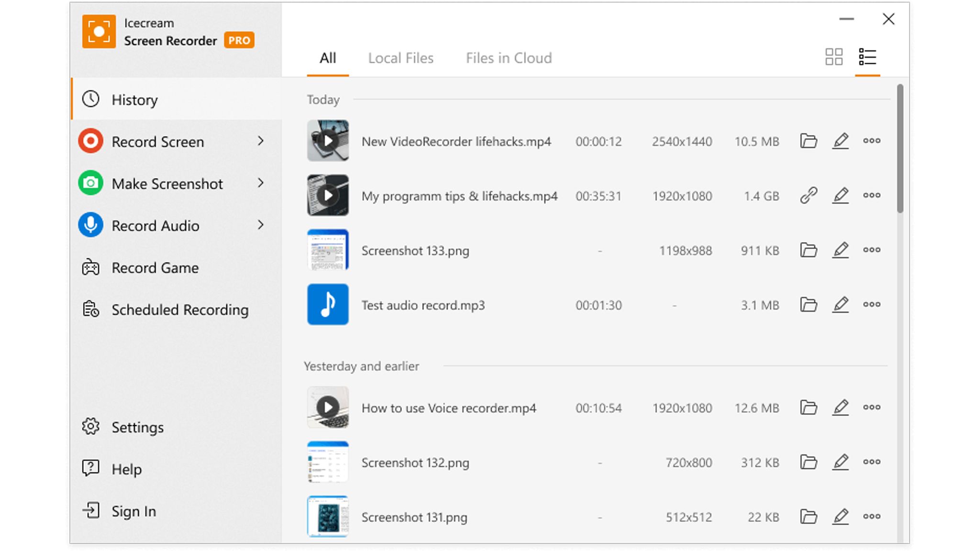Copy link icon for My programm tips video

[808, 196]
